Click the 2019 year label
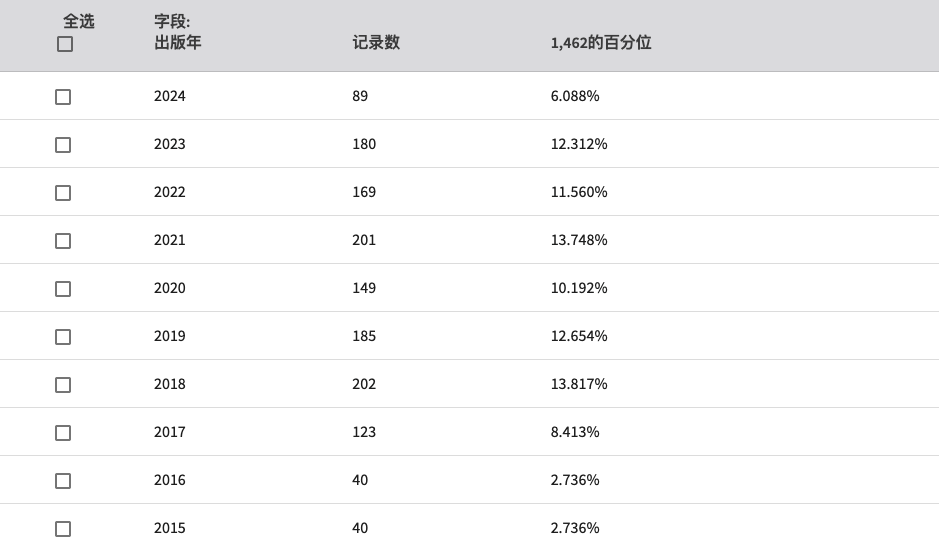939x542 pixels. pos(169,336)
